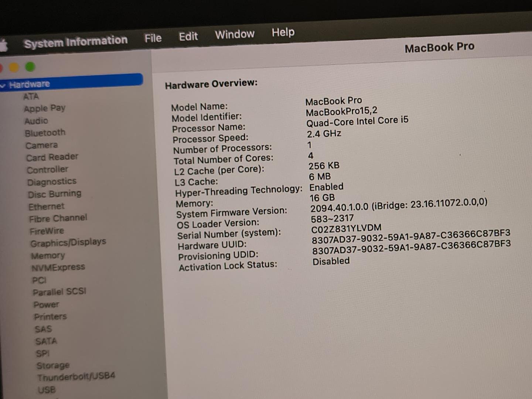Screen dimensions: 532x399
Task: Select NVMExpress in the sidebar
Action: point(58,267)
